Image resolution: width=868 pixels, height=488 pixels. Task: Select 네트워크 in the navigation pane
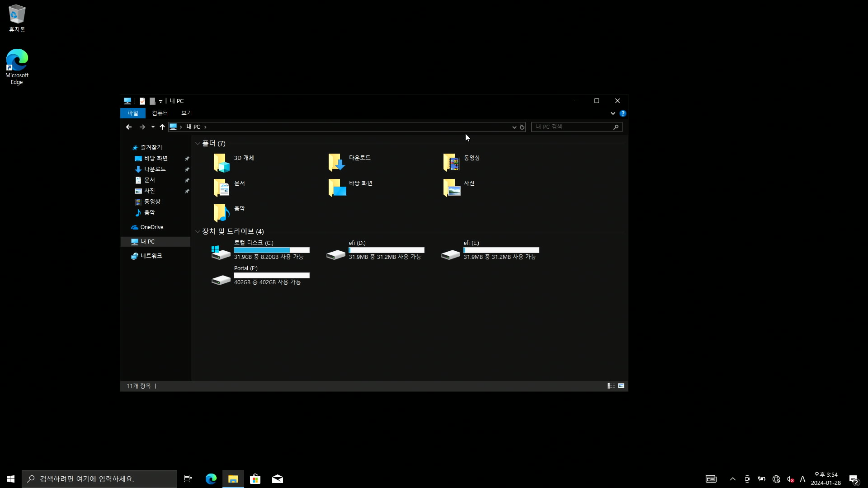[x=151, y=256]
